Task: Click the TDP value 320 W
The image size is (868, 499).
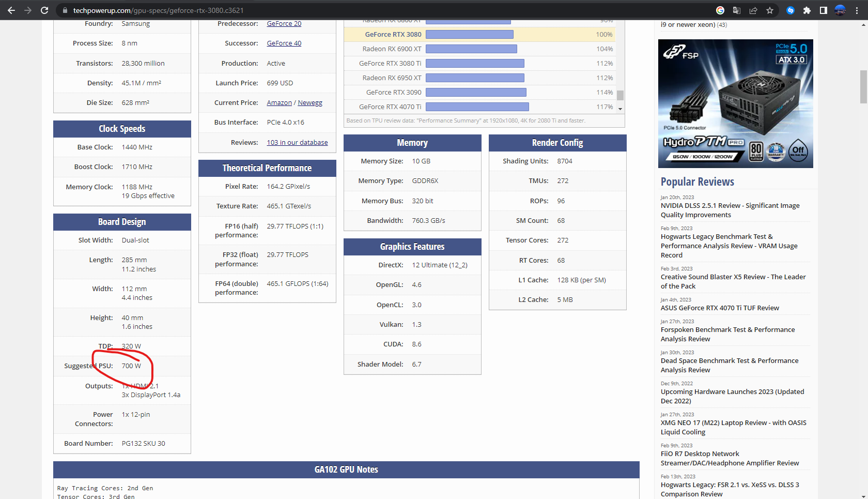Action: 131,346
